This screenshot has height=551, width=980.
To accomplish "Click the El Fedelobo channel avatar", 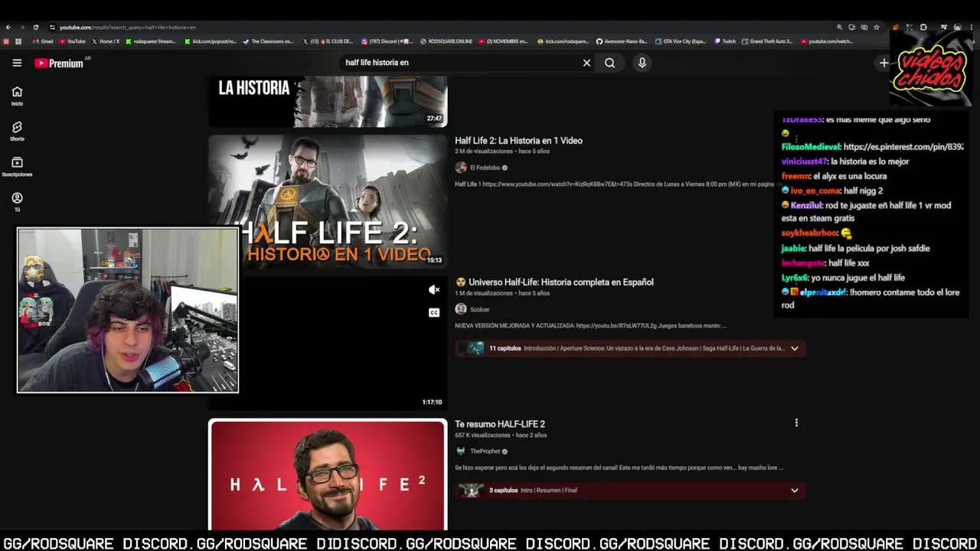I will tap(461, 168).
